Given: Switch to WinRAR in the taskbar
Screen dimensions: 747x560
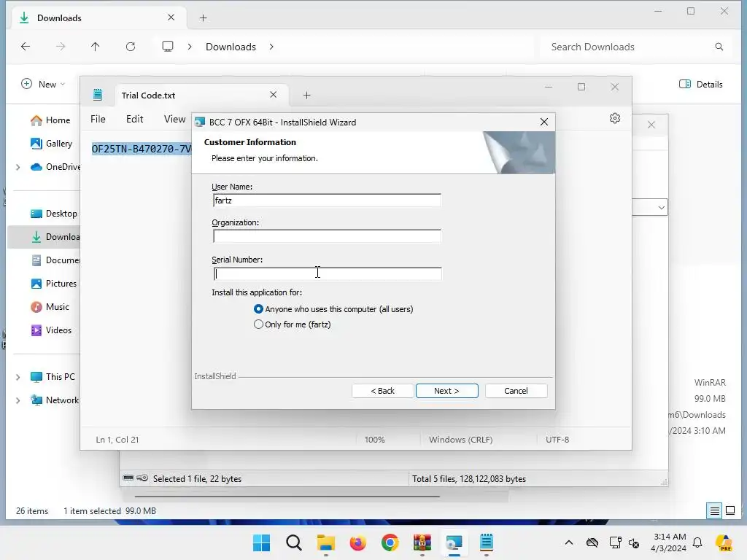Looking at the screenshot, I should (422, 542).
